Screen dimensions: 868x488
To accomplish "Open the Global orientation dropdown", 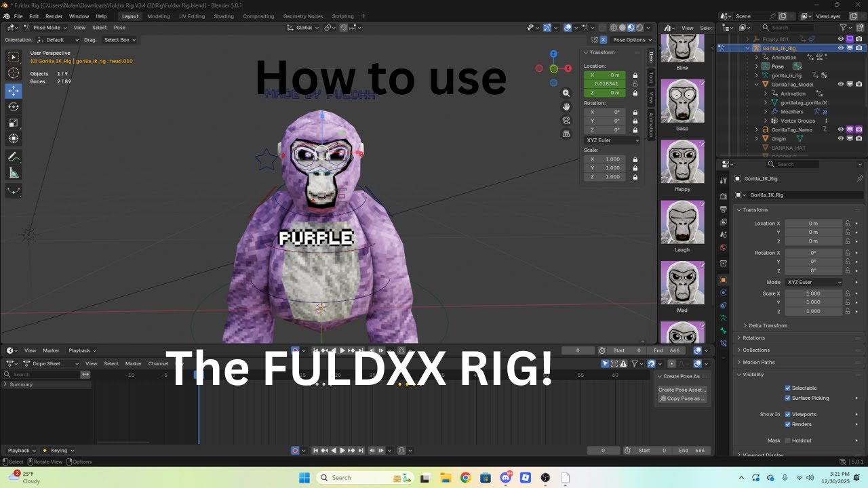I will pyautogui.click(x=303, y=28).
